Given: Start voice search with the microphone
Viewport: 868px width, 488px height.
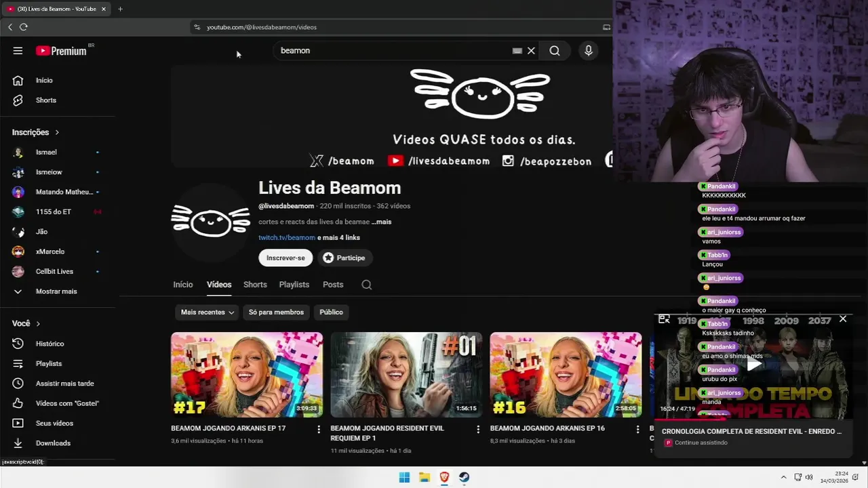Looking at the screenshot, I should pos(589,51).
